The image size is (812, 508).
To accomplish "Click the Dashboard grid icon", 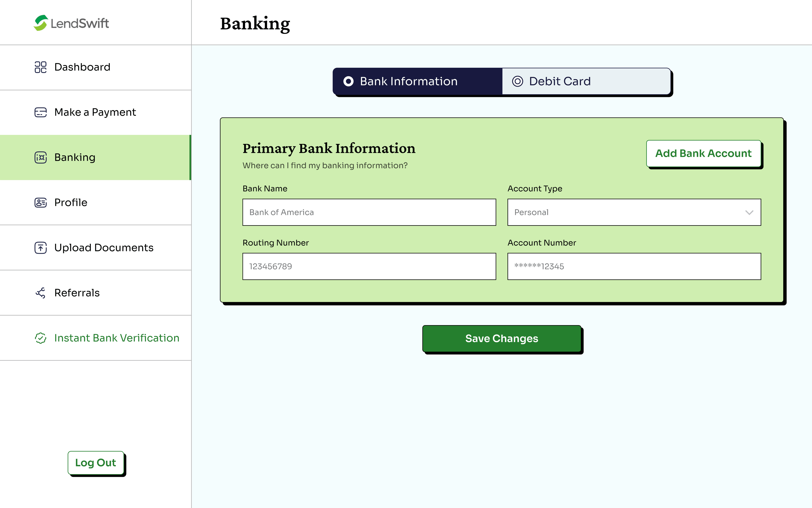I will [x=41, y=67].
